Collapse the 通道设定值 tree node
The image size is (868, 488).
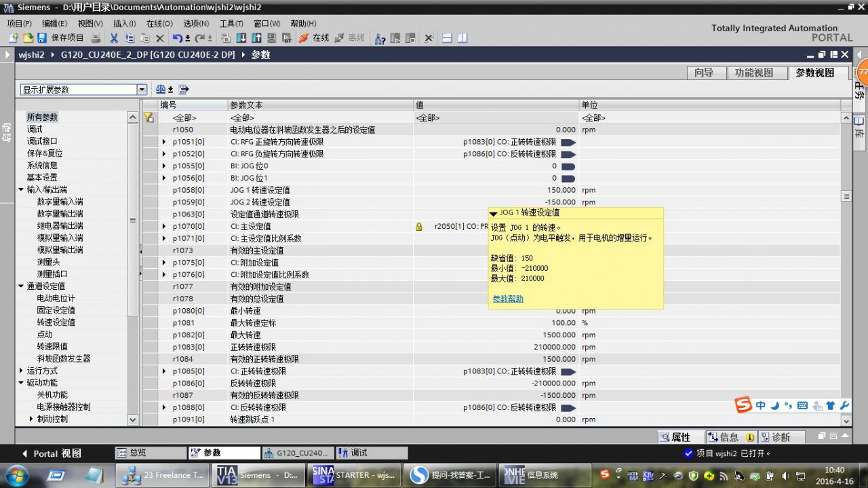coord(21,286)
